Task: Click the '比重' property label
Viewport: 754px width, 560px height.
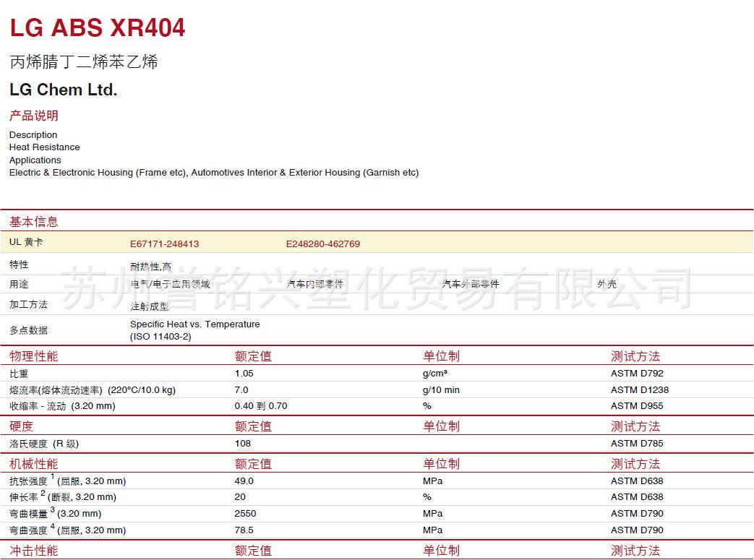Action: [19, 374]
